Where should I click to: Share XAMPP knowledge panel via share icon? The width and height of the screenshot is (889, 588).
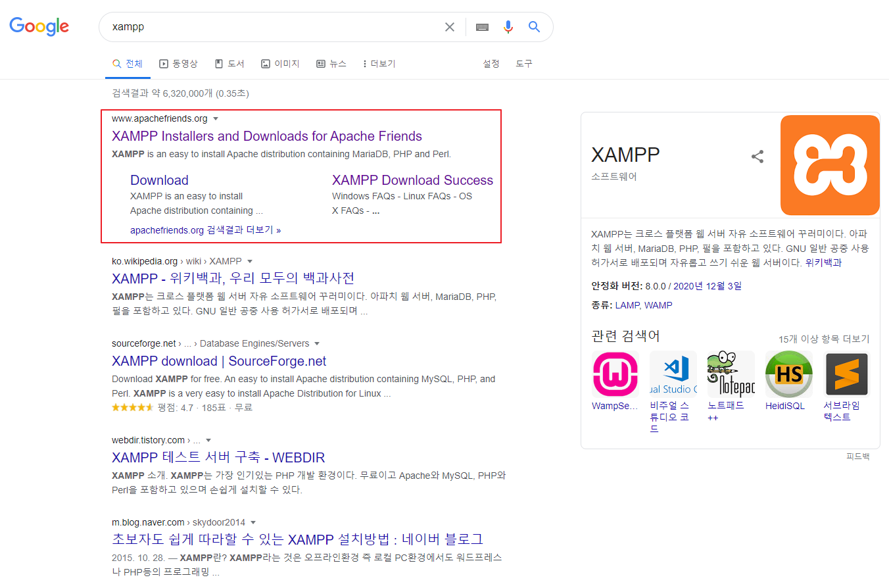coord(757,157)
